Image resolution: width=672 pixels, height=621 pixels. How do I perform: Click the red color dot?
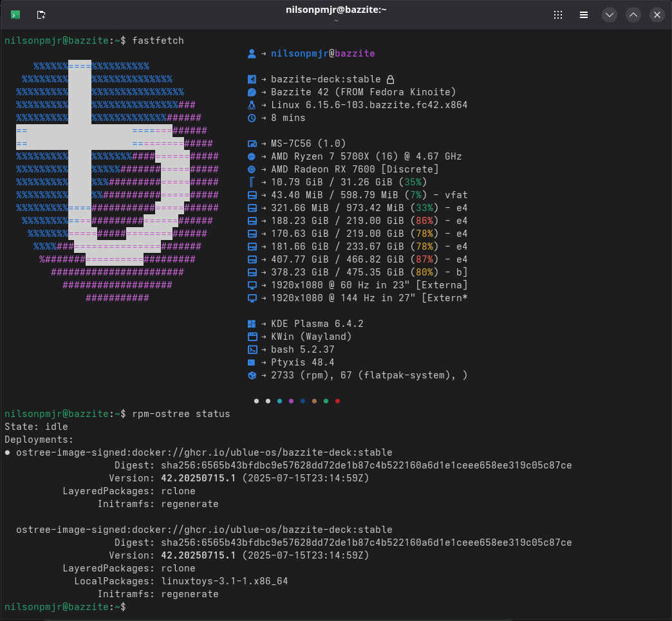coord(337,401)
